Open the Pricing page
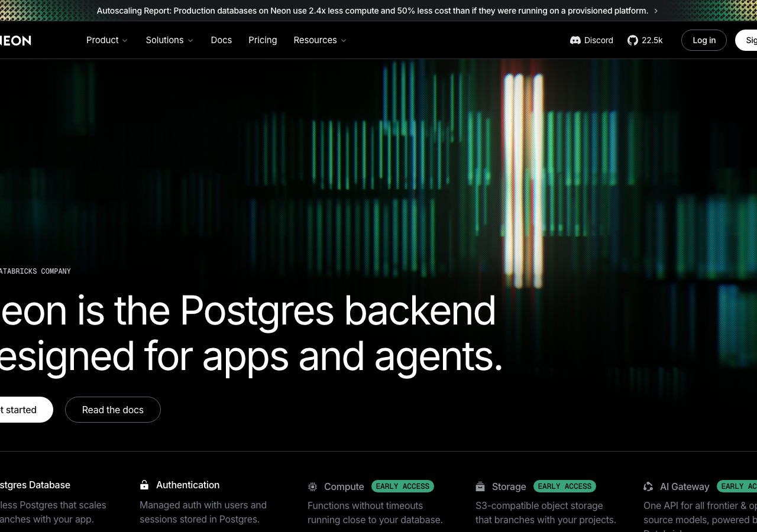This screenshot has width=757, height=532. pyautogui.click(x=263, y=40)
